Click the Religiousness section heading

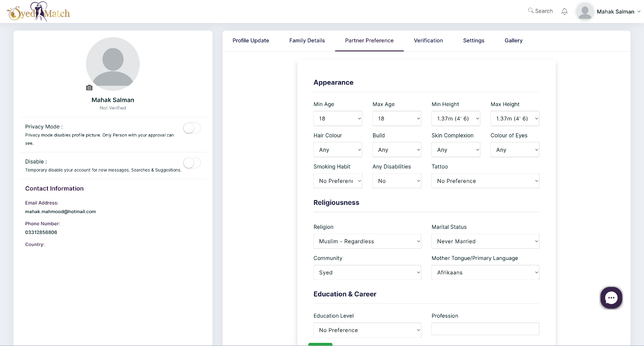click(x=336, y=203)
